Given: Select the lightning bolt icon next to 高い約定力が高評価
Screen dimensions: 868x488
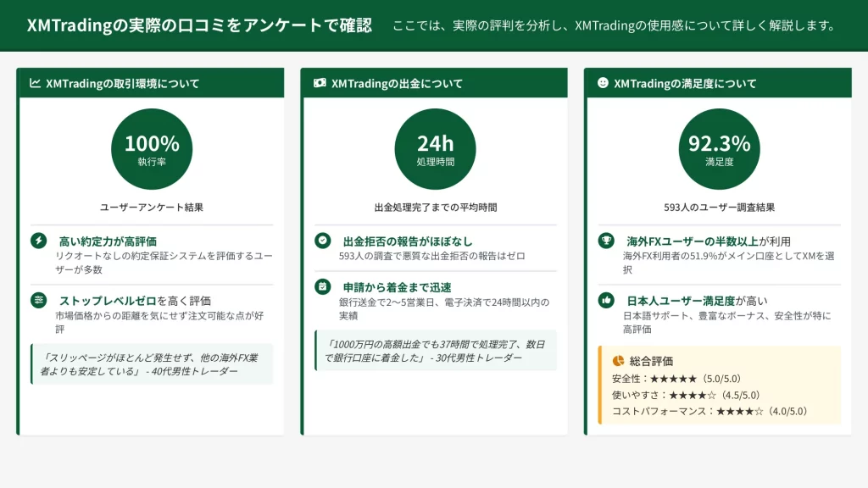Looking at the screenshot, I should tap(39, 241).
